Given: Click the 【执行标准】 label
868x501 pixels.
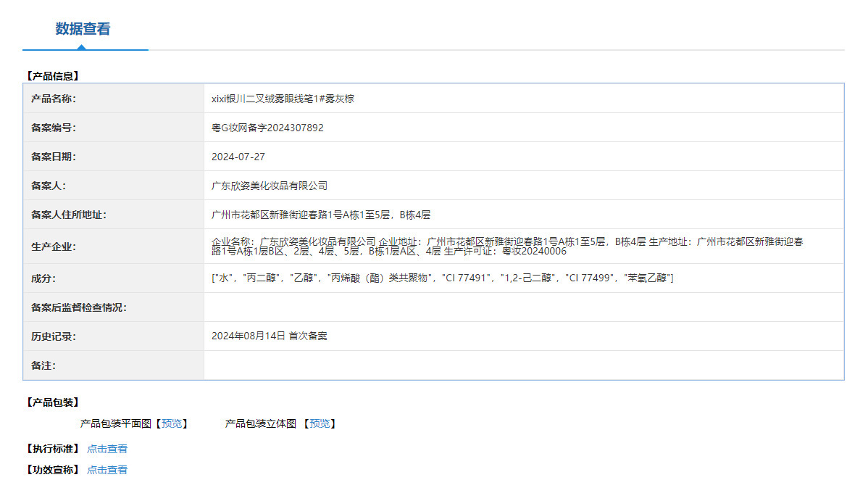Looking at the screenshot, I should coord(53,449).
